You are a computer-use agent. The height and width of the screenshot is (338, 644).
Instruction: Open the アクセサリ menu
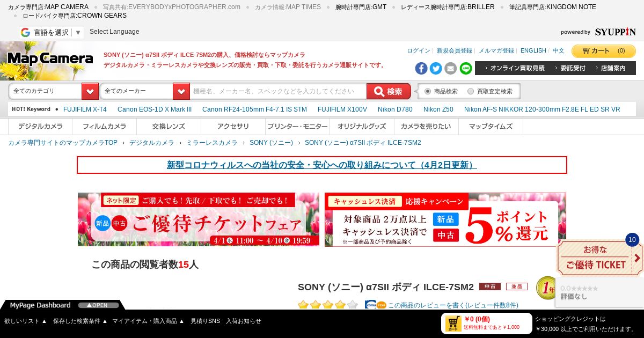tap(233, 127)
